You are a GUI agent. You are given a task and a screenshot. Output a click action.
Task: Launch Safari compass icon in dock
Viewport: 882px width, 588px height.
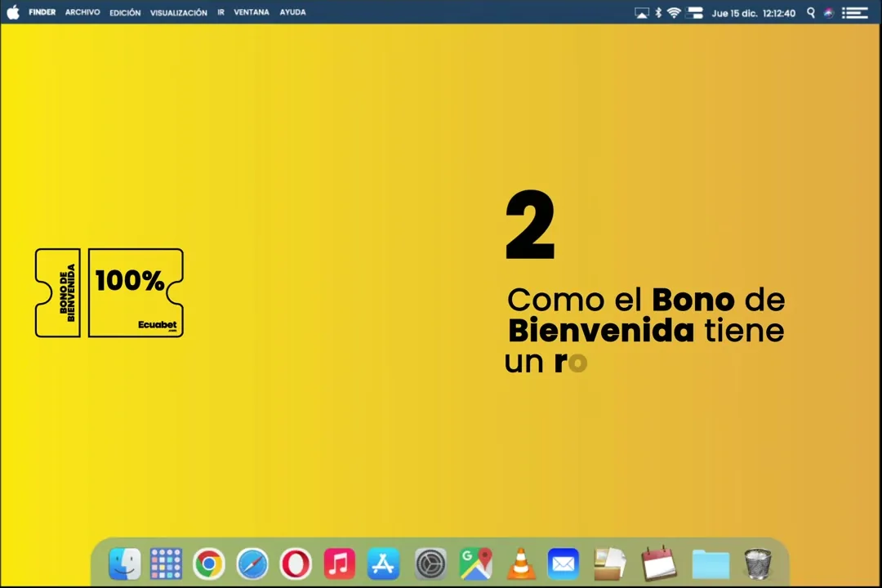tap(252, 563)
